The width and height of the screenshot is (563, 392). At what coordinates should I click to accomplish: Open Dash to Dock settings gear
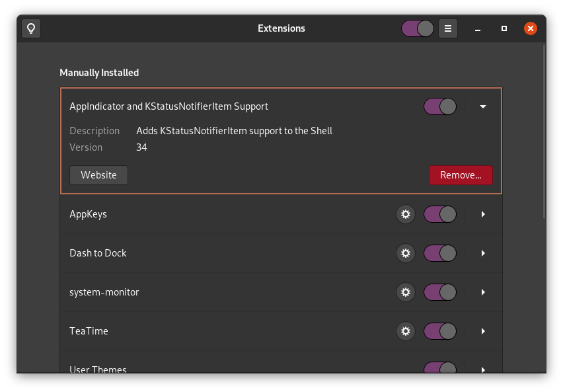pyautogui.click(x=405, y=253)
